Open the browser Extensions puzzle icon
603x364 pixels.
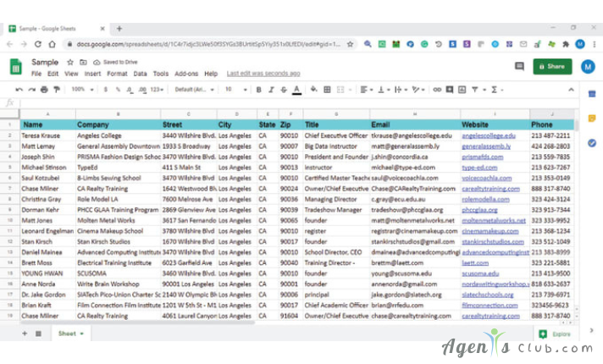[566, 44]
